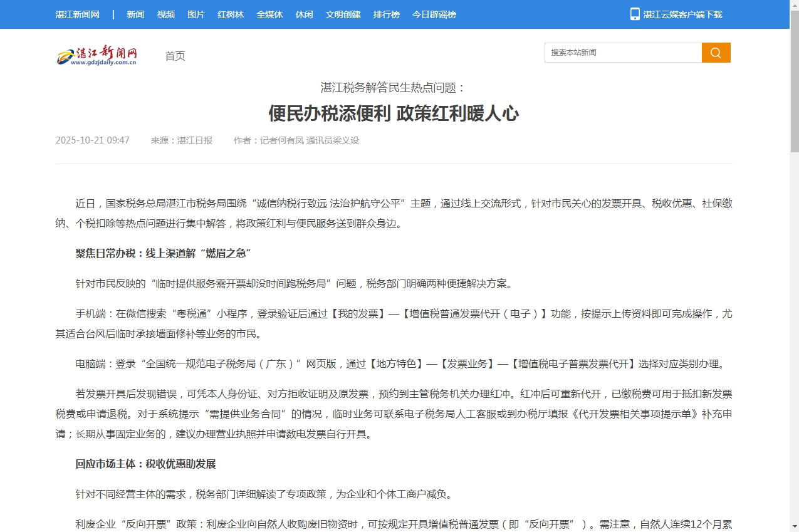Open the 排行榜 rankings page
This screenshot has height=532, width=799.
pyautogui.click(x=386, y=14)
